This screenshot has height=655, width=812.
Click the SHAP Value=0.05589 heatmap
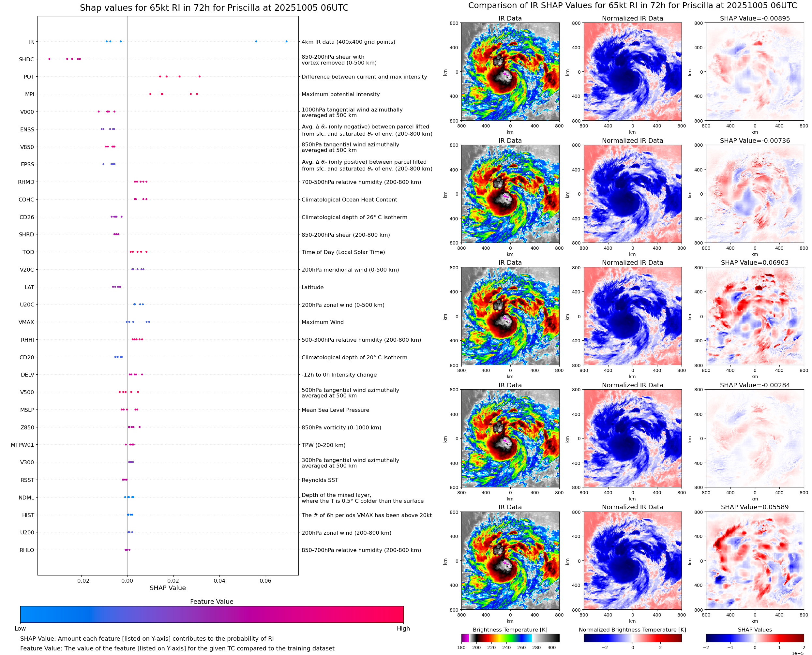(x=755, y=561)
